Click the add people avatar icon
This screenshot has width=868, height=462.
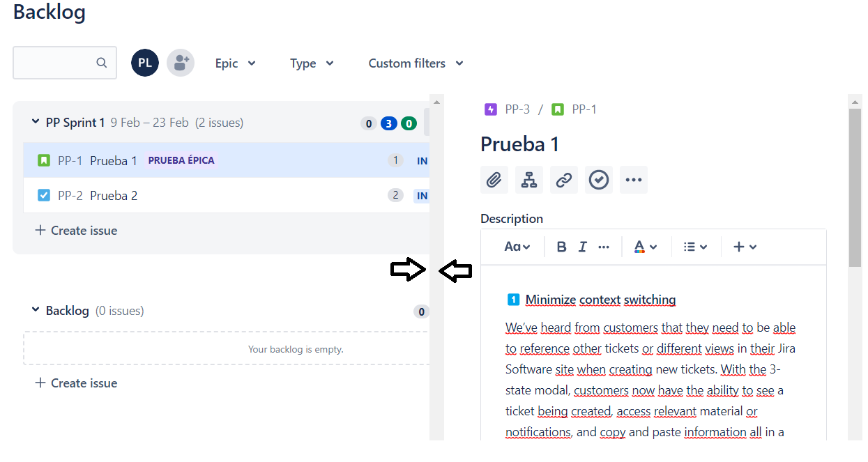click(181, 63)
